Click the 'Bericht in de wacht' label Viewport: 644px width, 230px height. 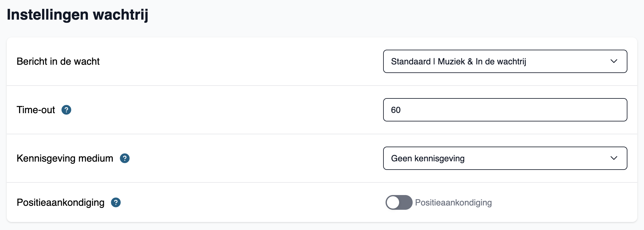58,61
